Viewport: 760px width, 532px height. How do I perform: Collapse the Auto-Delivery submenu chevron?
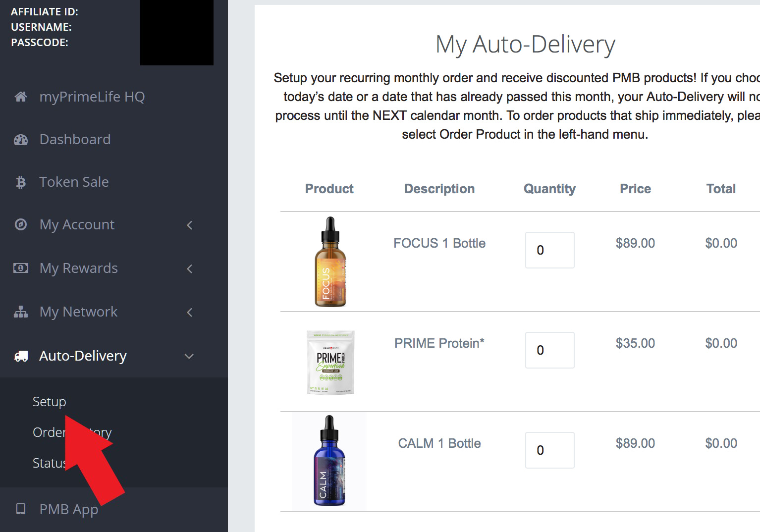pyautogui.click(x=189, y=356)
